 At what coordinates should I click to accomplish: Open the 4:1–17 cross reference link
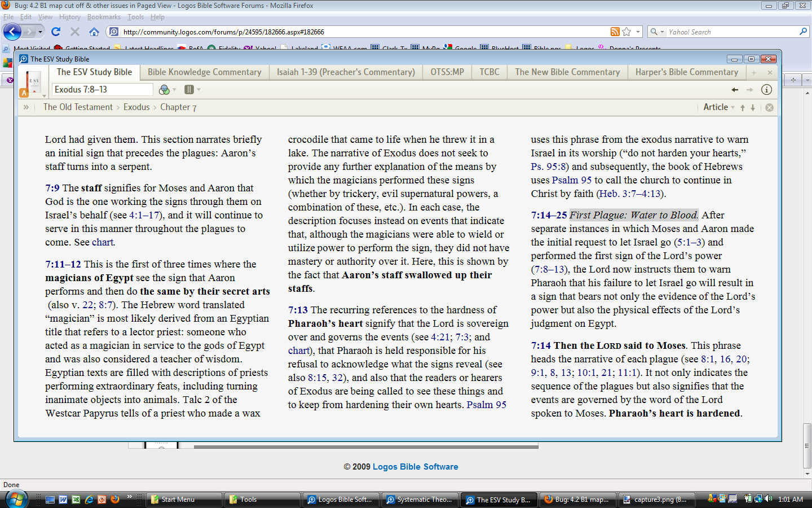coord(145,215)
